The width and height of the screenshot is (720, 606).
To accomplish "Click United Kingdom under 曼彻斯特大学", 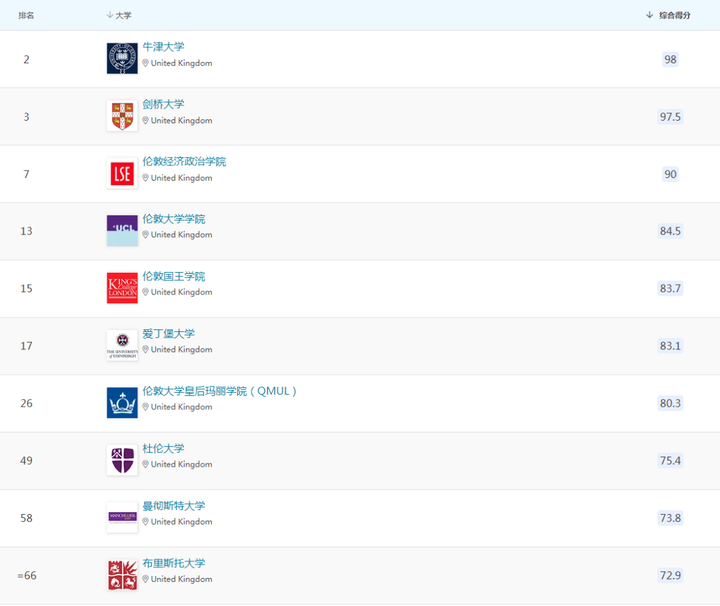I will [x=181, y=522].
